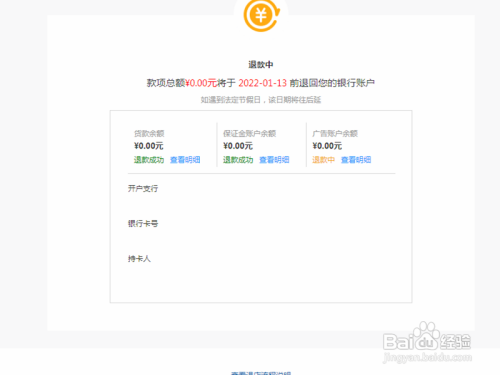This screenshot has width=500, height=375.
Task: Click ¥0.00元 amount under 货款余额
Action: 149,146
